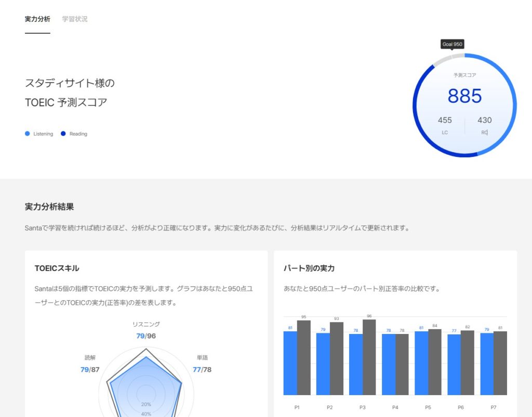Click the Goal 950 badge

[x=451, y=44]
